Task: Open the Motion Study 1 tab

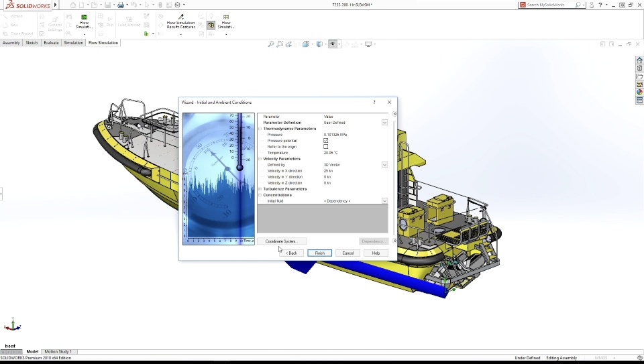Action: click(58, 352)
